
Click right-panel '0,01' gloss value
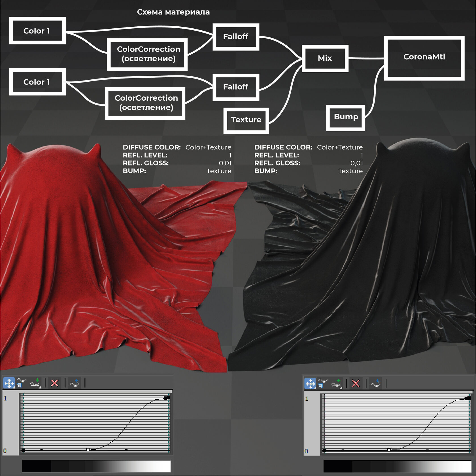tap(356, 163)
